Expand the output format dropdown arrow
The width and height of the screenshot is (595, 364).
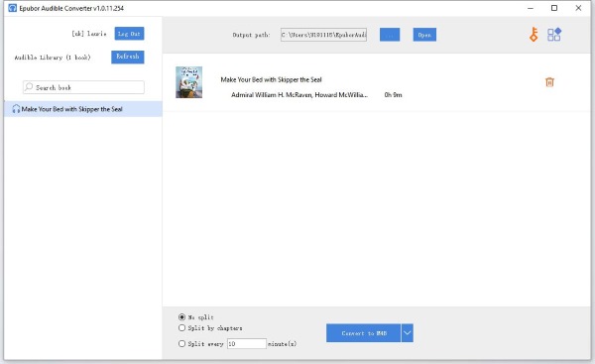(408, 333)
